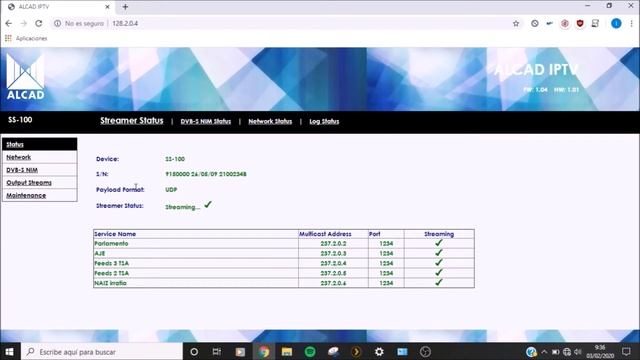This screenshot has width=640, height=360.
Task: Open a new browser tab
Action: point(125,7)
